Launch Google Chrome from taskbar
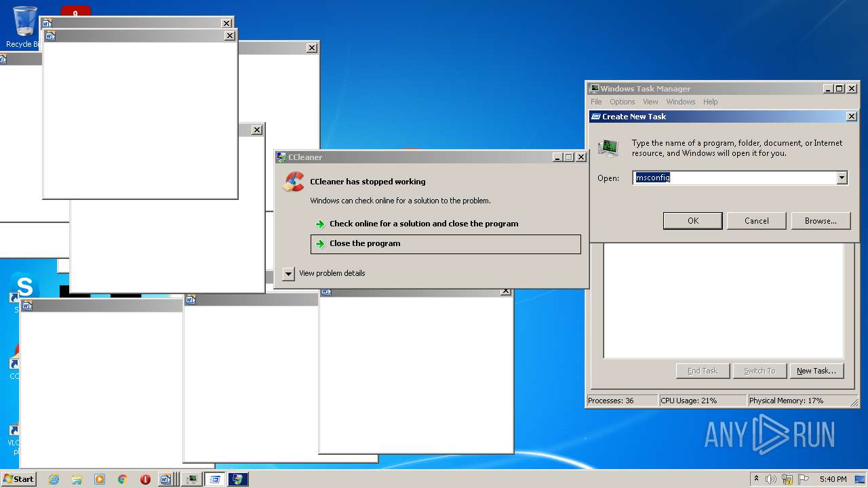868x488 pixels. (x=123, y=479)
